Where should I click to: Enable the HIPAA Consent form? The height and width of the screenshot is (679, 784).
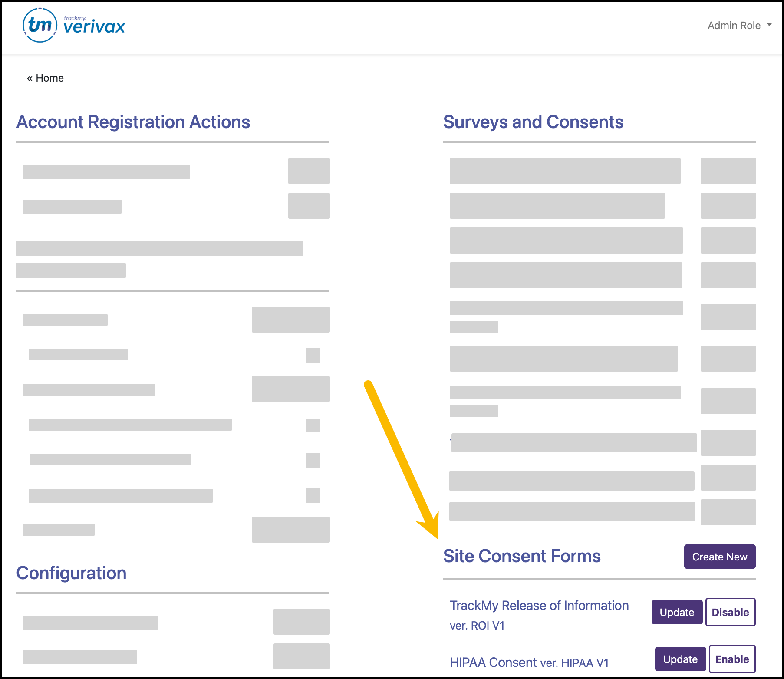tap(731, 659)
